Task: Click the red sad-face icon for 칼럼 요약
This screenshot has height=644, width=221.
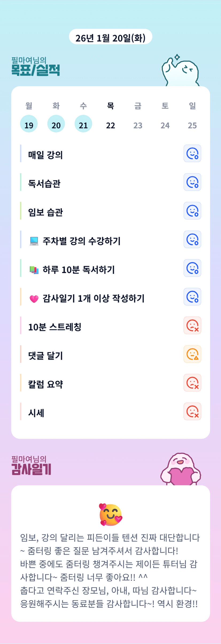Action: coord(192,383)
